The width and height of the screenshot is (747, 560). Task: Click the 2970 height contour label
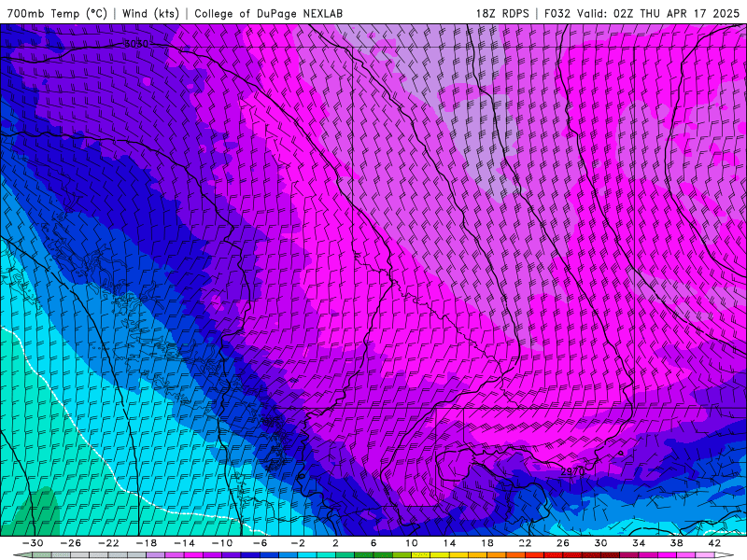point(572,471)
